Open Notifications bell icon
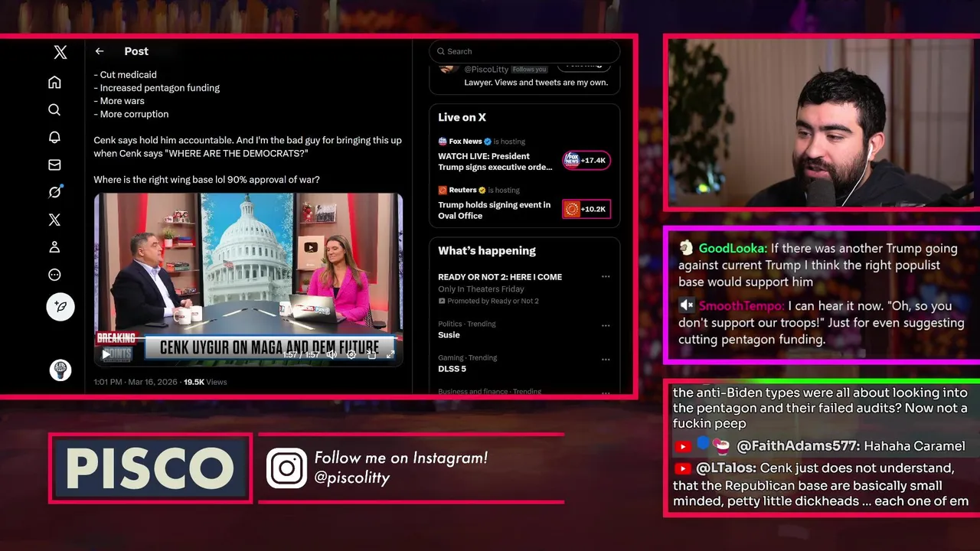980x551 pixels. [54, 137]
